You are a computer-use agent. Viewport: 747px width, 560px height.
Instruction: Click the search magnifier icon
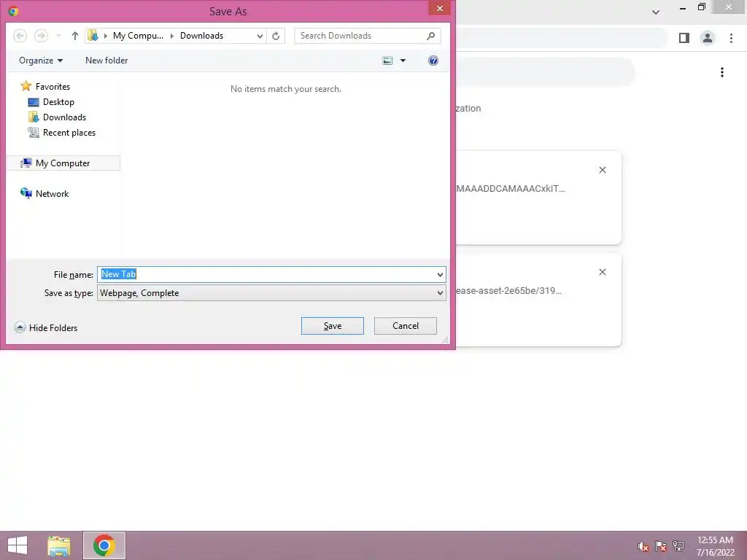(x=430, y=36)
